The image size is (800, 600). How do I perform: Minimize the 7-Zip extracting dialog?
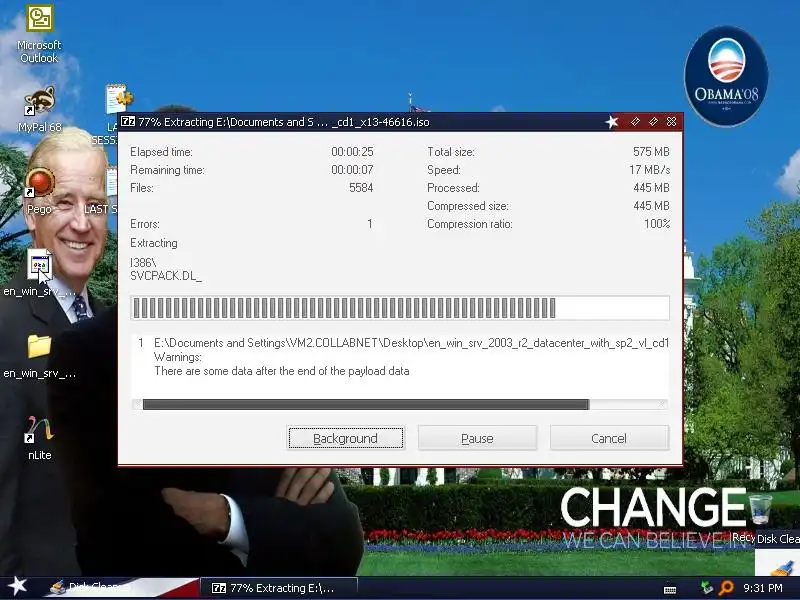[635, 121]
